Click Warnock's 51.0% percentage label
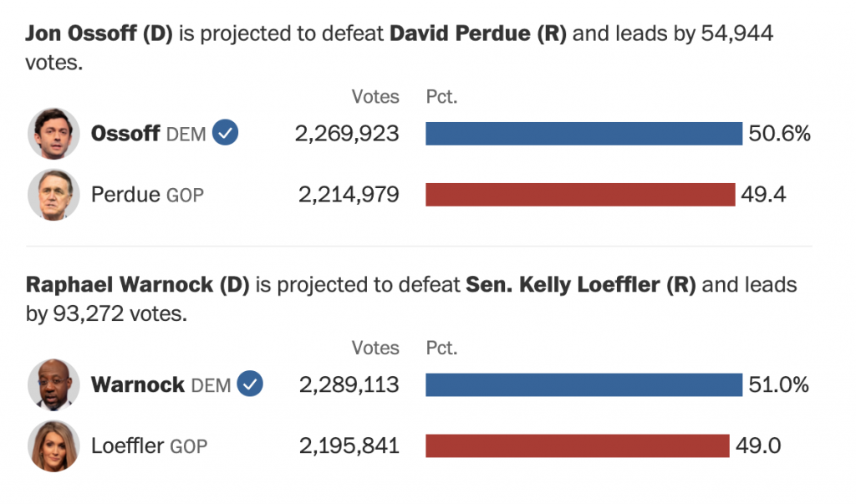The width and height of the screenshot is (856, 504). tap(779, 385)
